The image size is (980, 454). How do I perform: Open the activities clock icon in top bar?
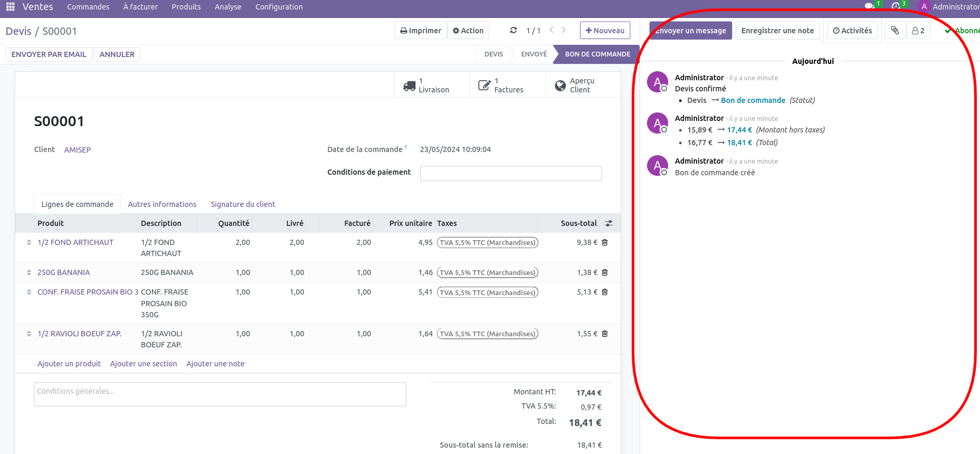[x=896, y=6]
